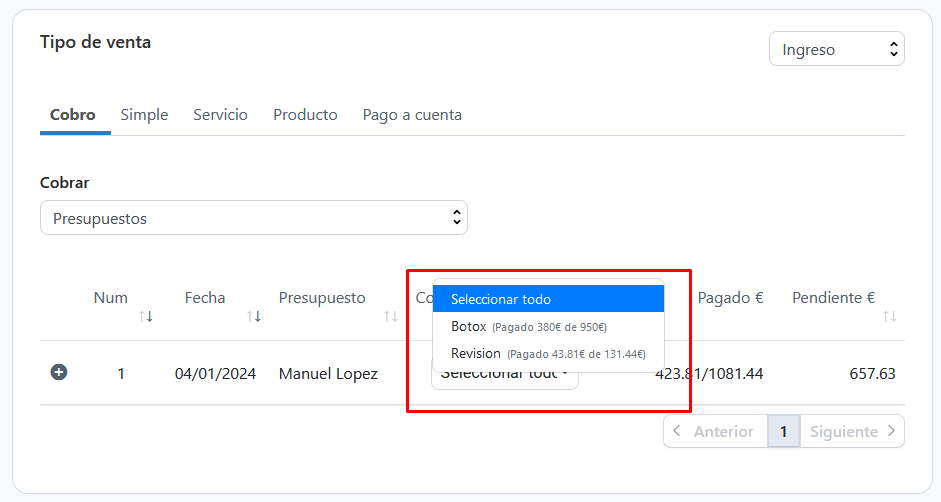
Task: Click the Pagado € column header
Action: pos(730,298)
